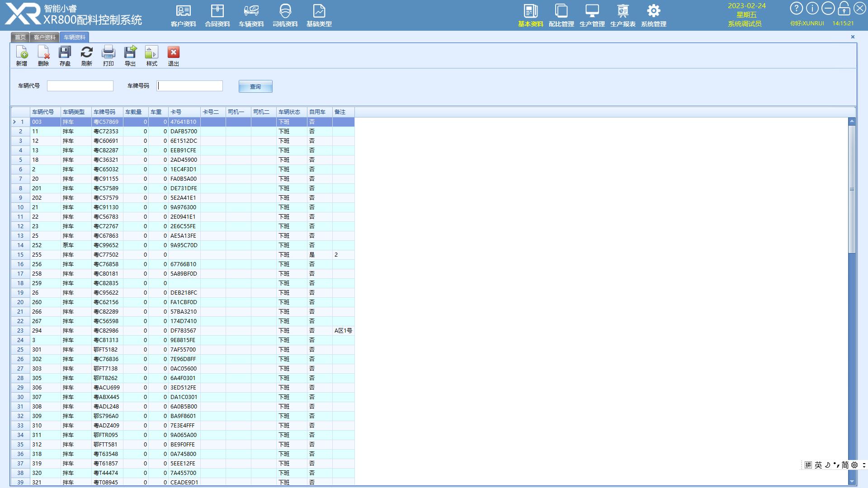Image resolution: width=868 pixels, height=488 pixels.
Task: Click IME keyboard grid icon
Action: pyautogui.click(x=808, y=465)
